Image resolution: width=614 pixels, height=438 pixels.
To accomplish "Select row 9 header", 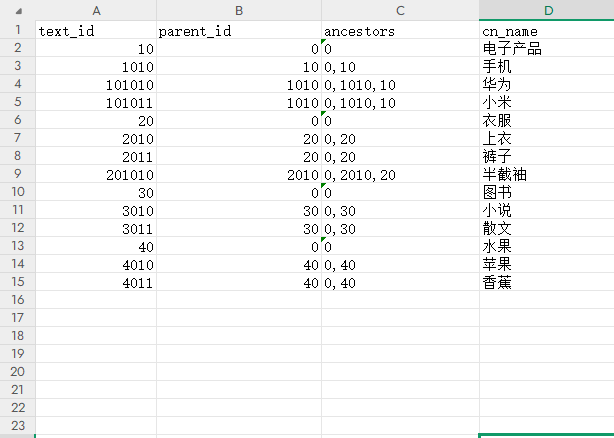I will (x=18, y=174).
